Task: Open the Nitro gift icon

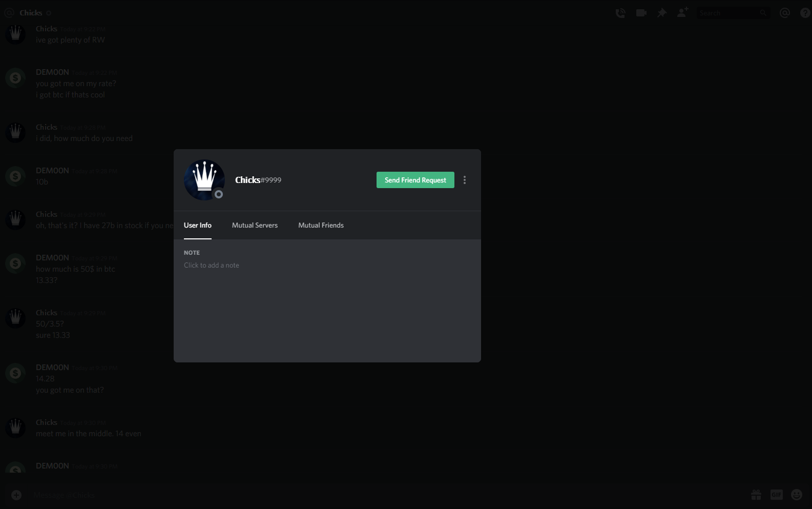Action: pyautogui.click(x=756, y=495)
